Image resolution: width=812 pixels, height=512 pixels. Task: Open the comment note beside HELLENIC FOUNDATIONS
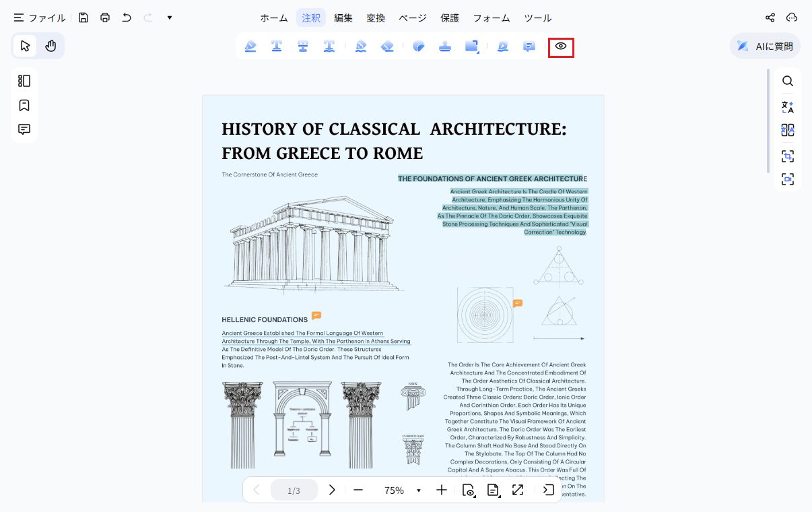[x=316, y=315]
